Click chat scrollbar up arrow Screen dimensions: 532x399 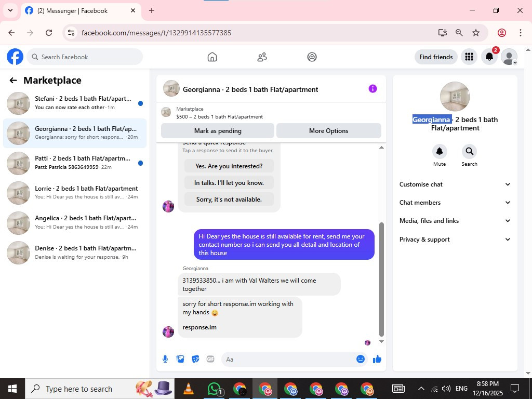pos(381,147)
